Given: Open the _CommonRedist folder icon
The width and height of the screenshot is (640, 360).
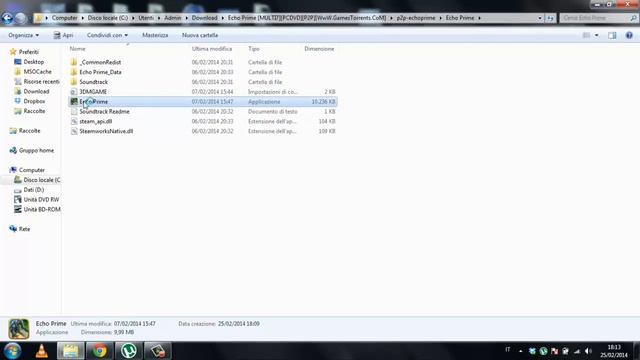Looking at the screenshot, I should pos(73,62).
